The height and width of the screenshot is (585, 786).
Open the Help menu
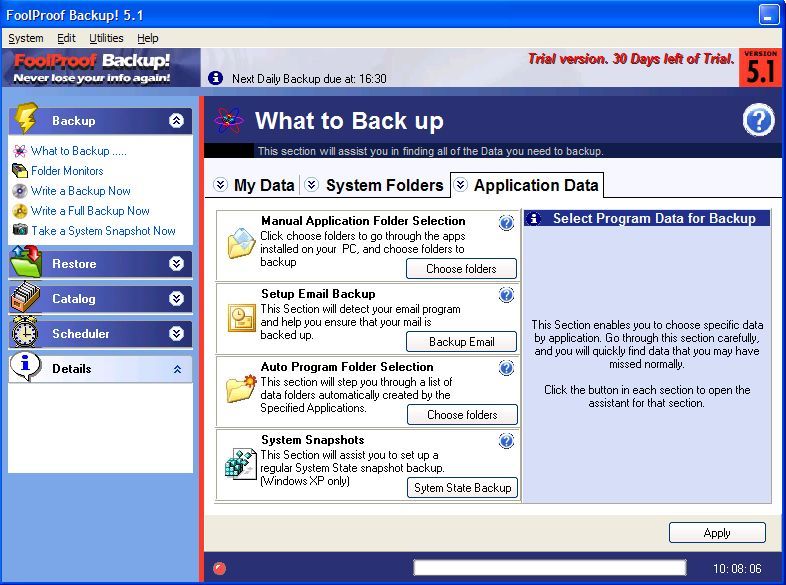(148, 38)
